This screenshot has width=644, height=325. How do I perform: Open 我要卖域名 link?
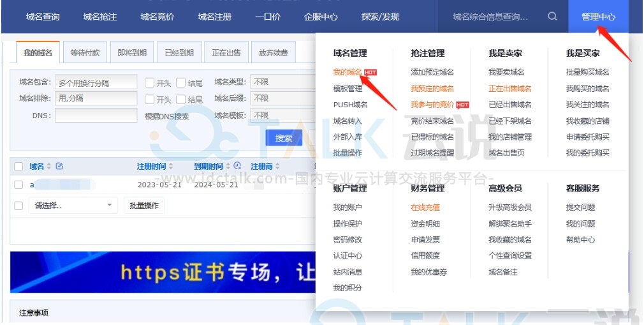click(x=506, y=72)
